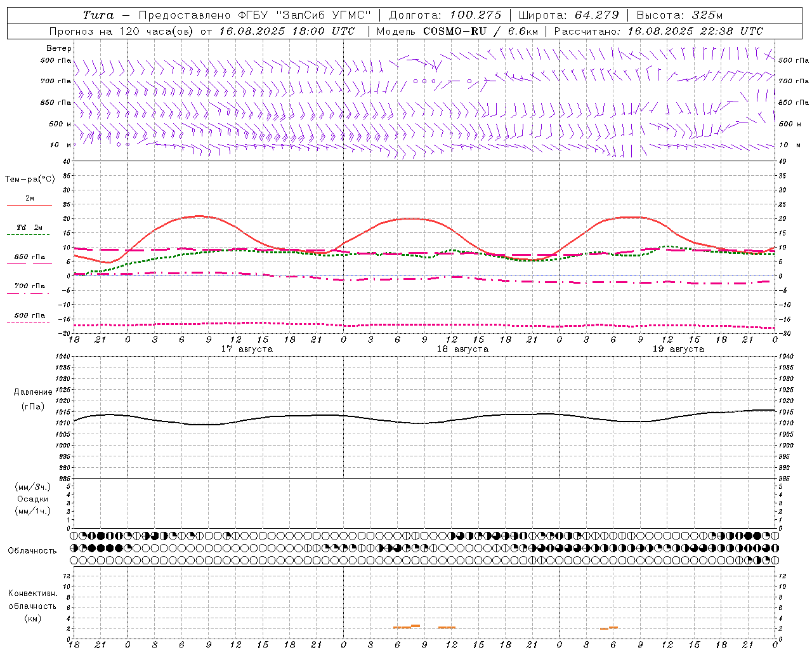Viewport: 812px width, 650px height.
Task: Click the Конвективн. label of convective cloud chart
Action: tap(32, 594)
